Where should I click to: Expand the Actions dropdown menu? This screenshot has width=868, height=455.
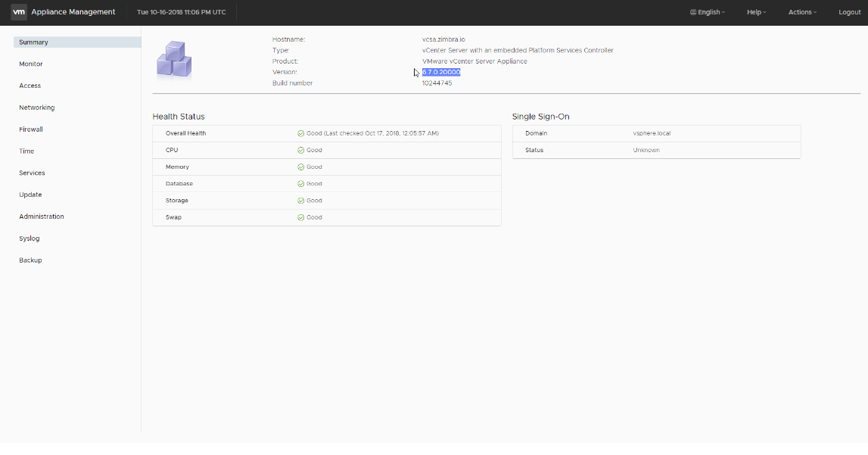point(802,12)
